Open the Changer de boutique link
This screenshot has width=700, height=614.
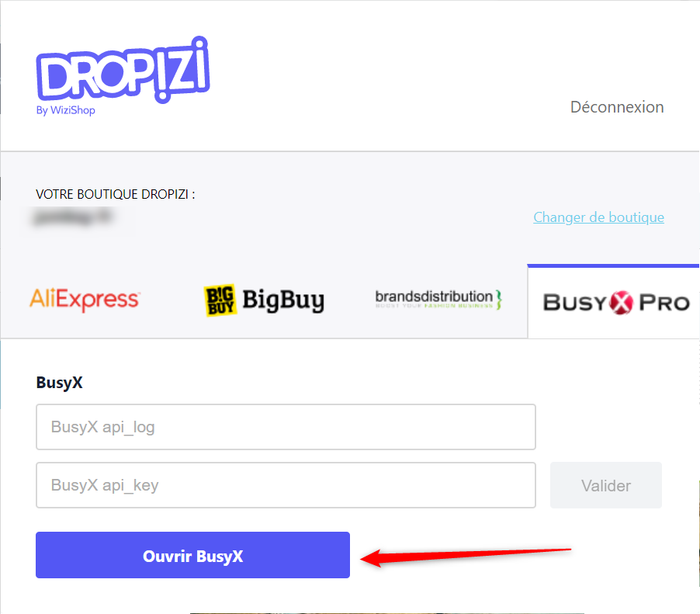point(598,217)
